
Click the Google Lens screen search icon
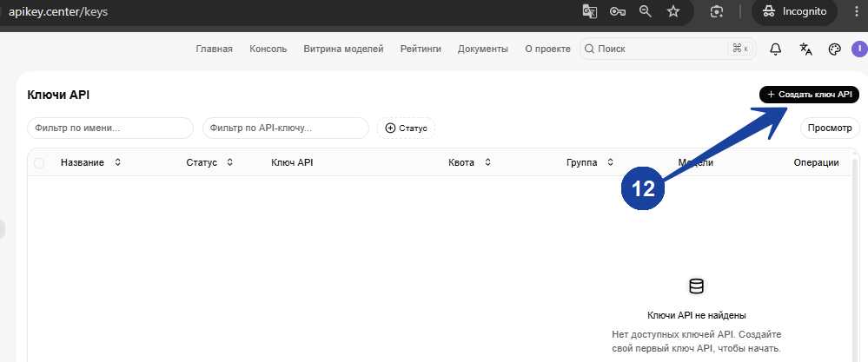pos(718,11)
